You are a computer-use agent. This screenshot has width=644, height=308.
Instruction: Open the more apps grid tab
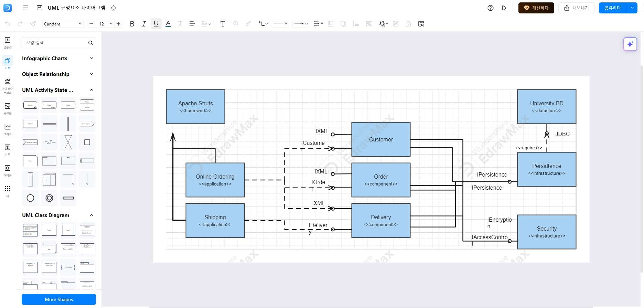8,191
